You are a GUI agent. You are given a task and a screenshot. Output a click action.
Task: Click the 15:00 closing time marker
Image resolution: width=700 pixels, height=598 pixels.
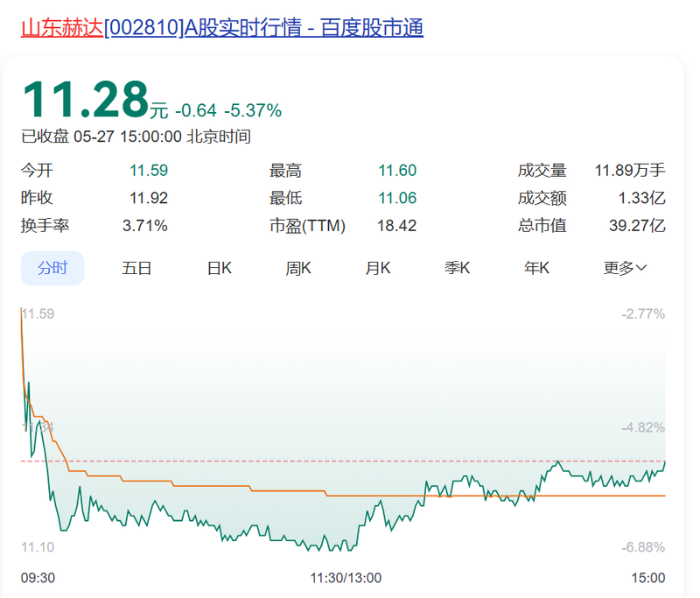pos(648,578)
